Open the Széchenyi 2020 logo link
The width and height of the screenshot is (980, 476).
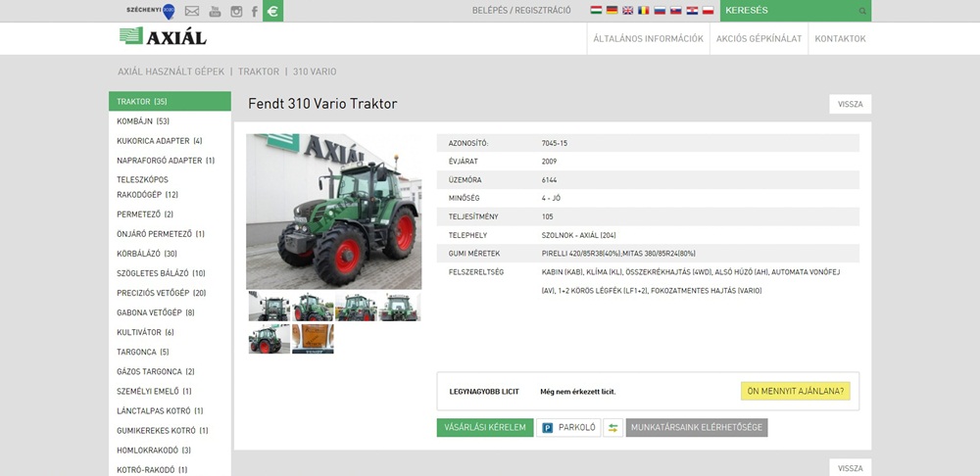pyautogui.click(x=151, y=11)
